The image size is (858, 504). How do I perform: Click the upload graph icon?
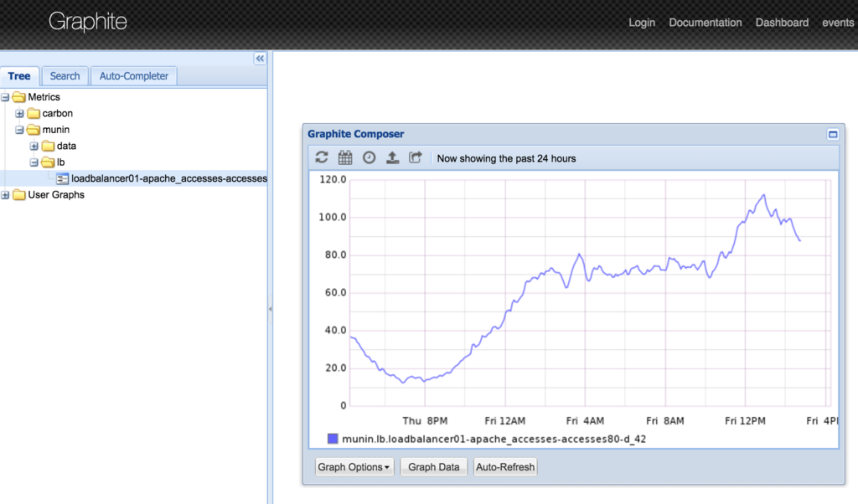pos(392,157)
